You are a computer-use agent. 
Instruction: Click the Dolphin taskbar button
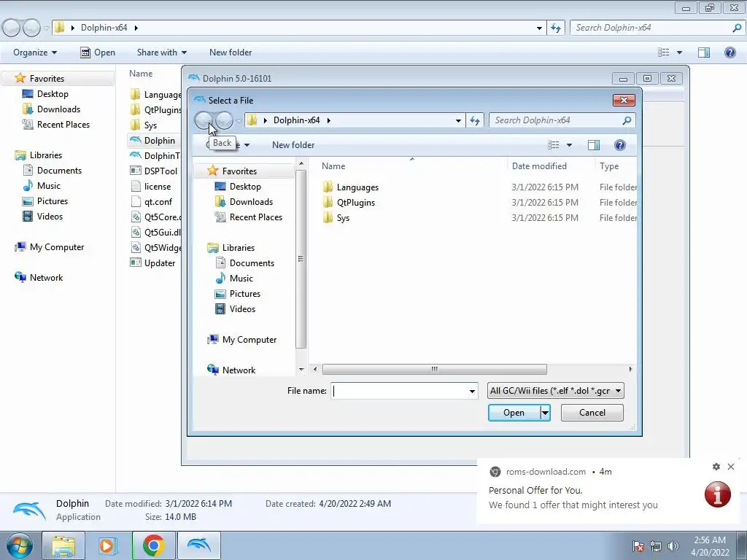click(x=198, y=545)
